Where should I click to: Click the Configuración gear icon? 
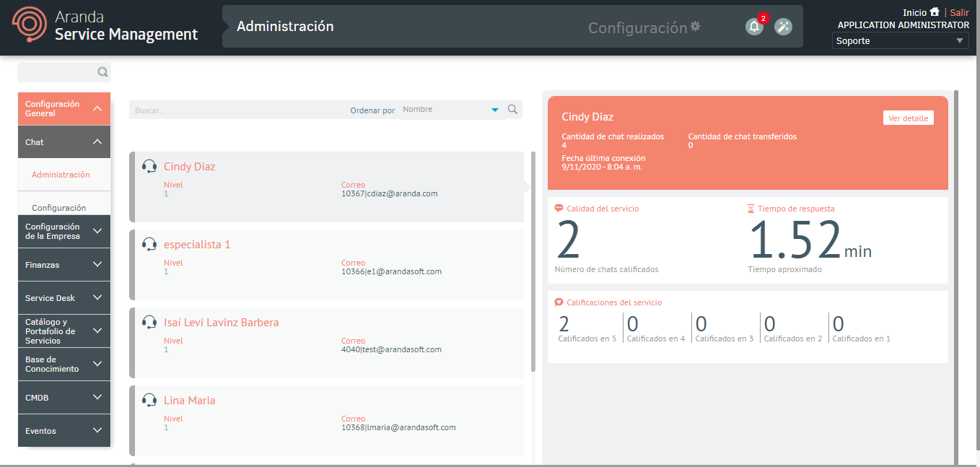click(695, 27)
